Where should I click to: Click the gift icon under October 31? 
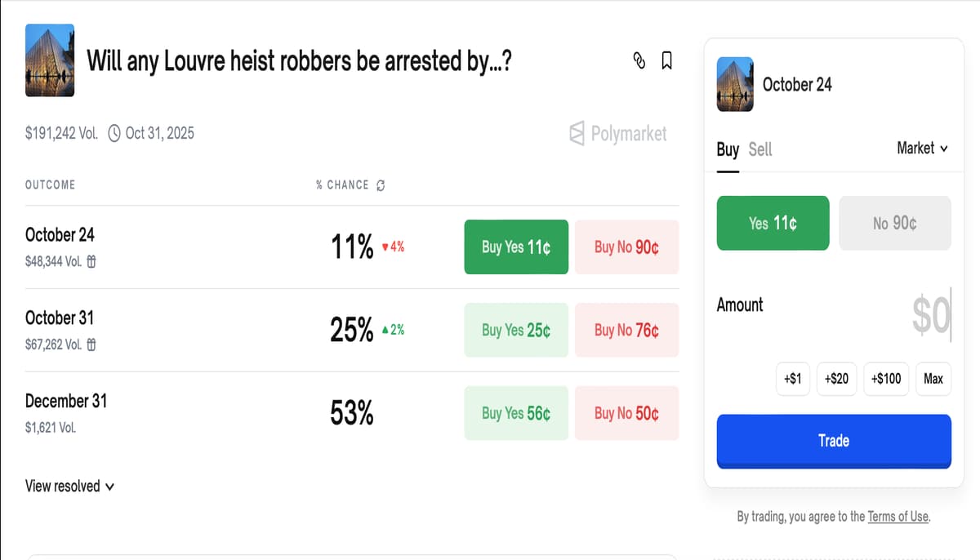click(91, 345)
